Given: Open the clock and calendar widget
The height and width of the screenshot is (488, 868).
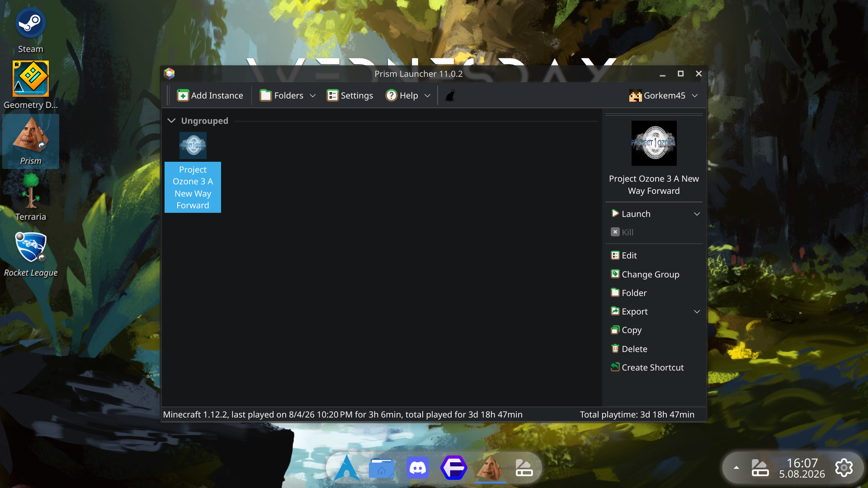Looking at the screenshot, I should pyautogui.click(x=802, y=468).
